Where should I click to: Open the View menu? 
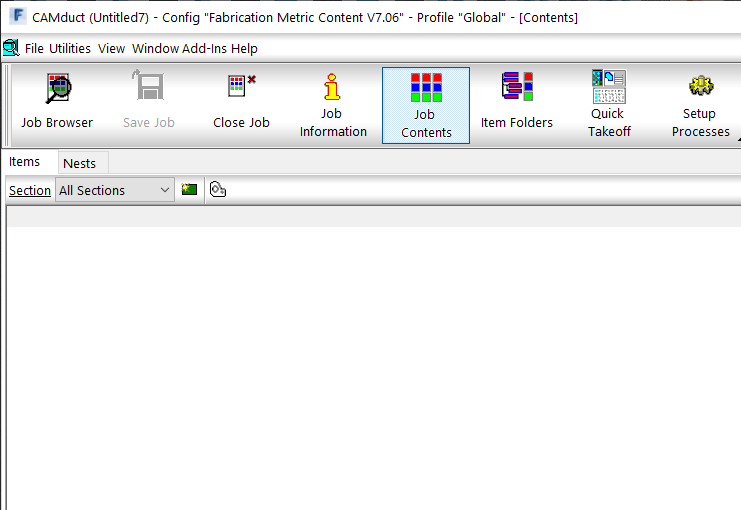point(112,48)
